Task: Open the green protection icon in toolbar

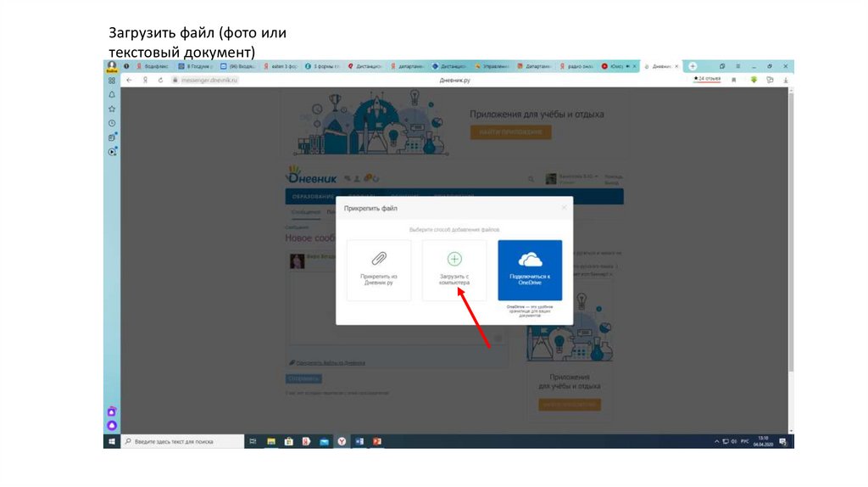Action: click(754, 81)
